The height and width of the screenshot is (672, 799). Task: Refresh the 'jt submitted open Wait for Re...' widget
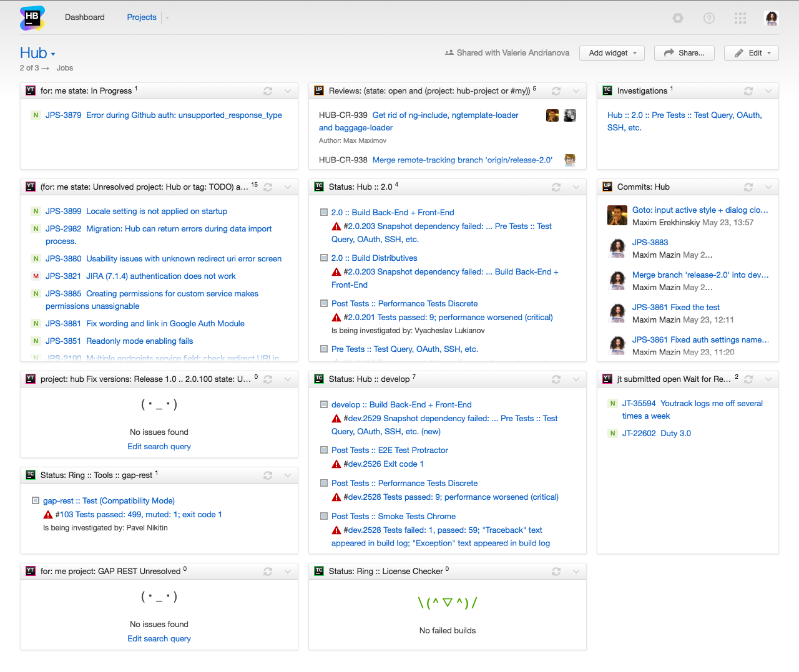tap(748, 379)
